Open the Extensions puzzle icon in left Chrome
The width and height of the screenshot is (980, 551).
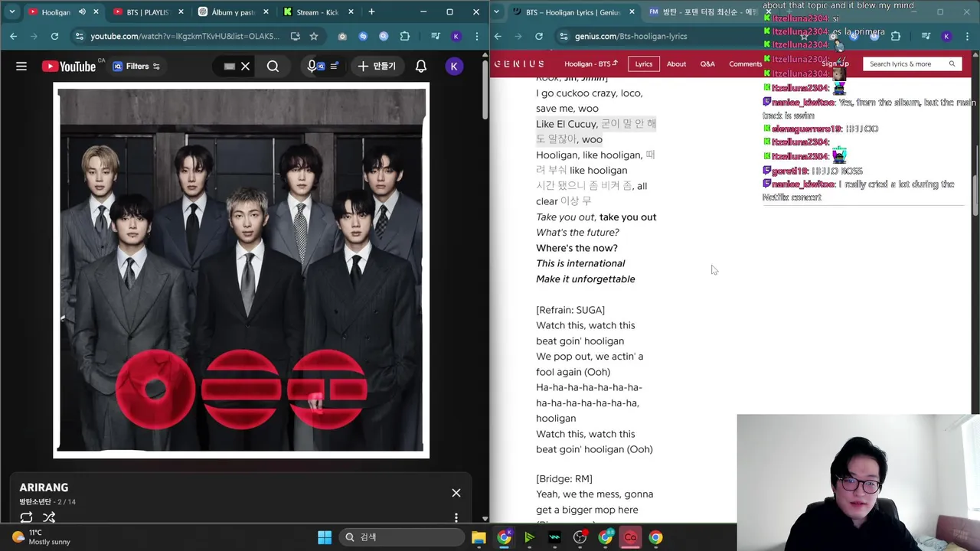coord(405,36)
